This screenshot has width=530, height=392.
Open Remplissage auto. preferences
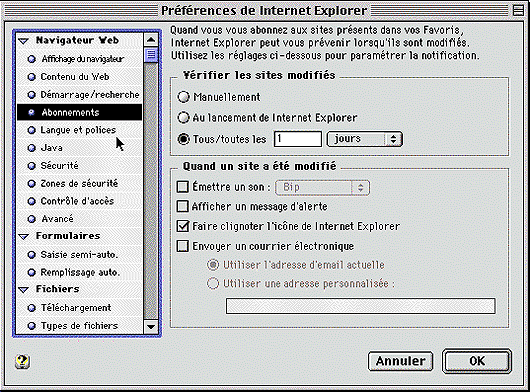tap(80, 272)
